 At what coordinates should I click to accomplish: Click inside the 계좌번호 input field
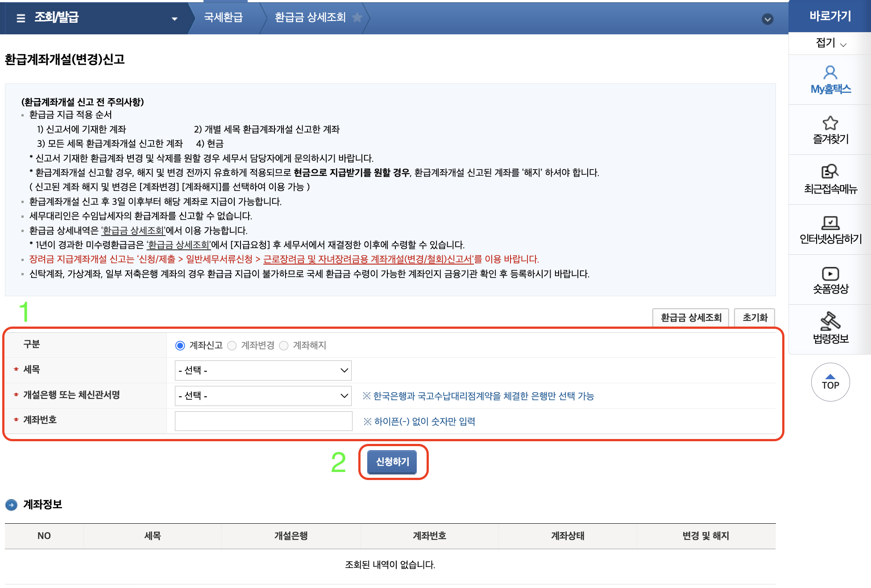(x=263, y=421)
